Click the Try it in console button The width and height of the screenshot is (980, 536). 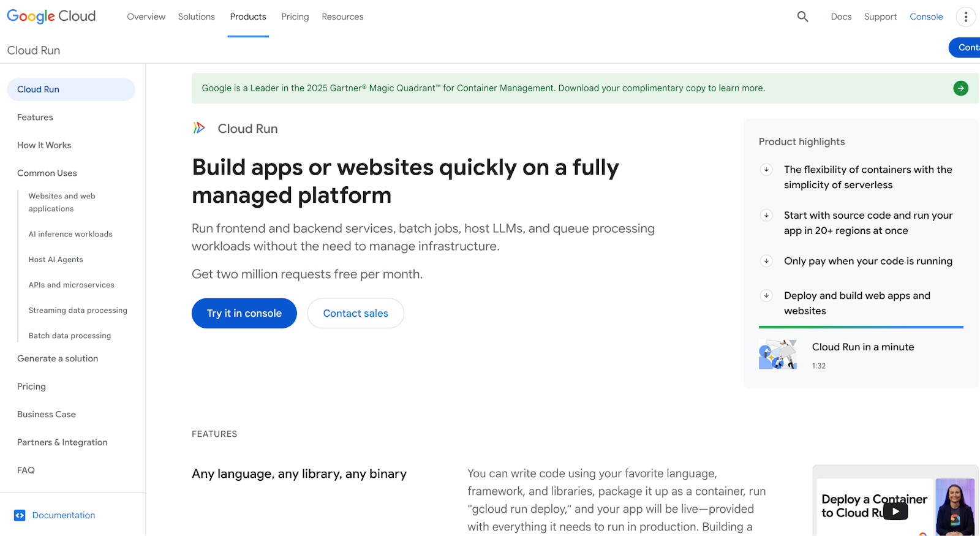(x=244, y=313)
